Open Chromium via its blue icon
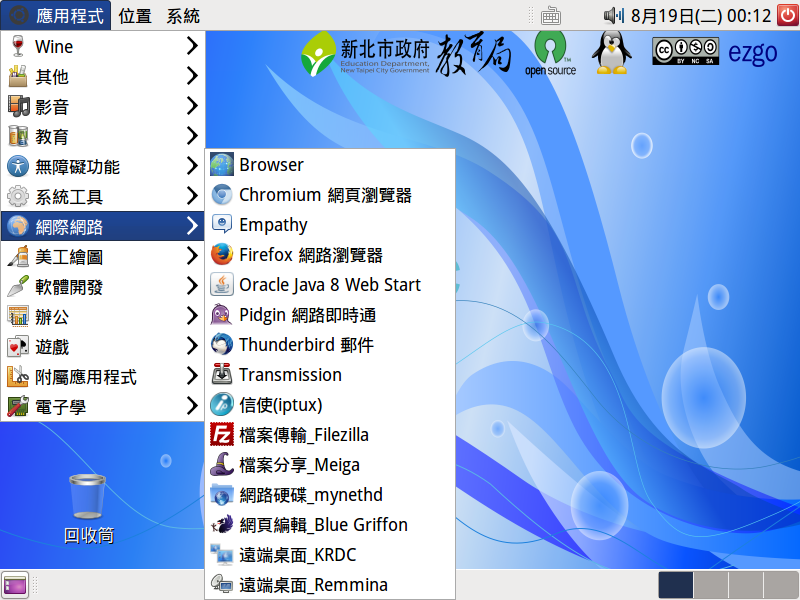Viewport: 800px width, 600px height. (221, 195)
